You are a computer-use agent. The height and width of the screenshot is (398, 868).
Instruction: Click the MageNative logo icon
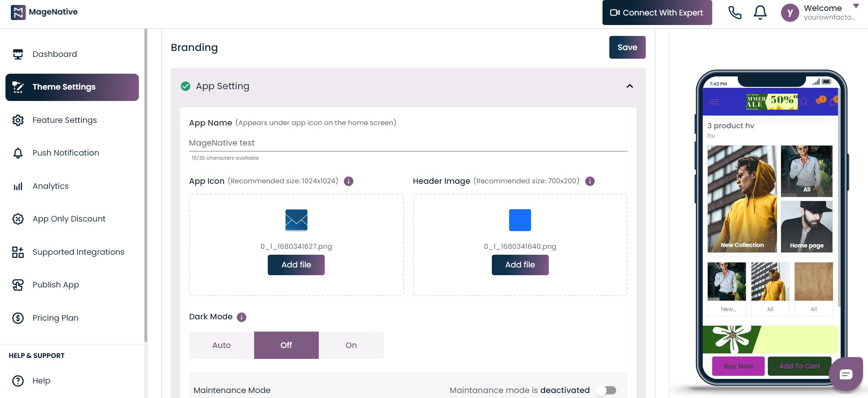pyautogui.click(x=18, y=12)
